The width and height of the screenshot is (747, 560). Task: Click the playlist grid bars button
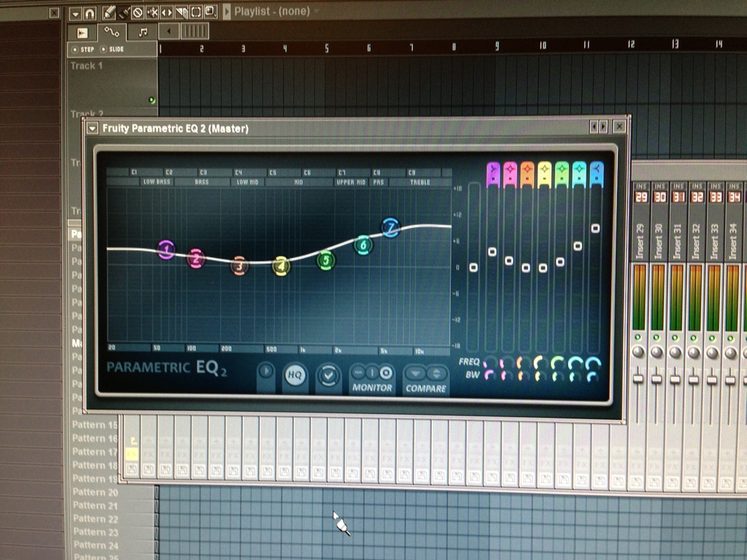pos(194,31)
